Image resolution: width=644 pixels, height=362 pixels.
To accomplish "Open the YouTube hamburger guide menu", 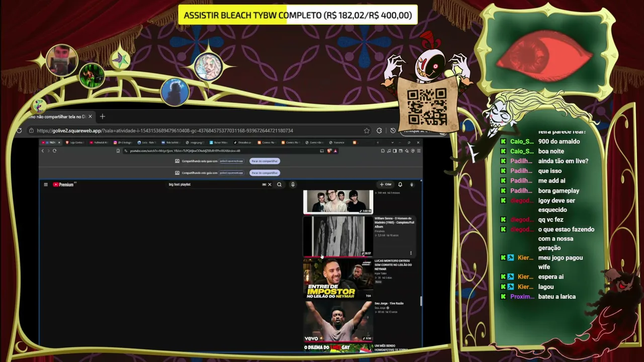I will coord(46,185).
